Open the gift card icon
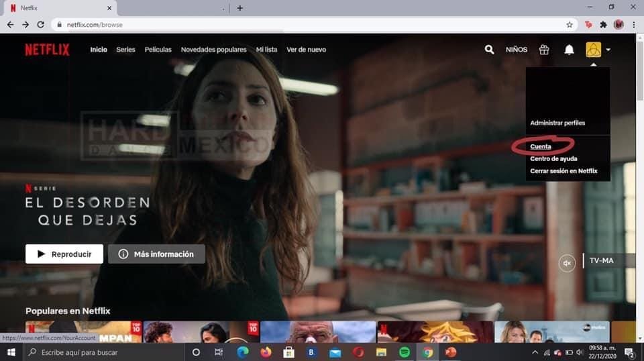The image size is (644, 361). pyautogui.click(x=544, y=50)
